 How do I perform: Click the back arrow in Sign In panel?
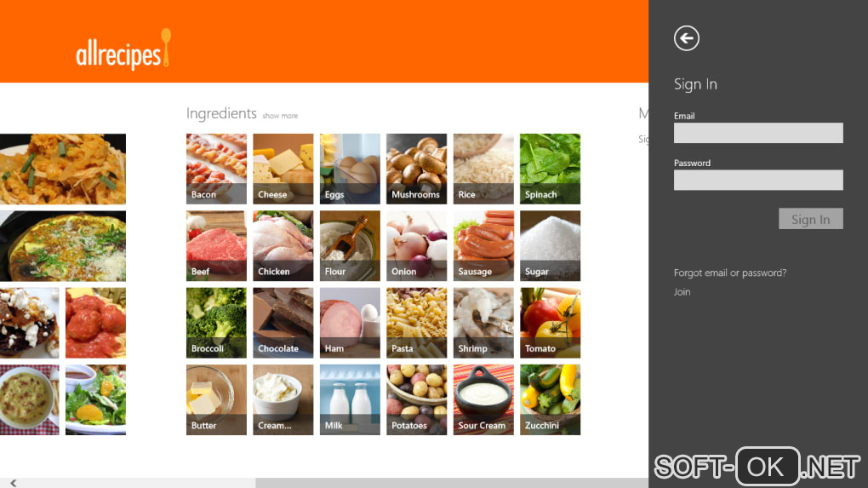687,38
